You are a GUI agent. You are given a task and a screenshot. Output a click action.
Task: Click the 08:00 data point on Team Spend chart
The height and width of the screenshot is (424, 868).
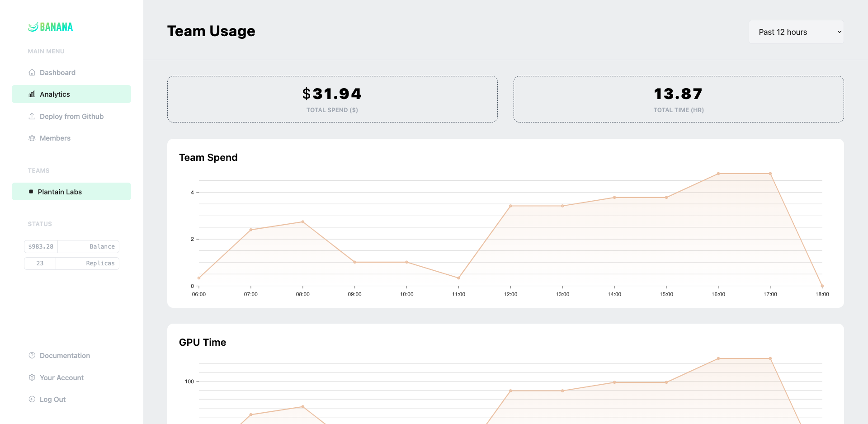tap(303, 222)
